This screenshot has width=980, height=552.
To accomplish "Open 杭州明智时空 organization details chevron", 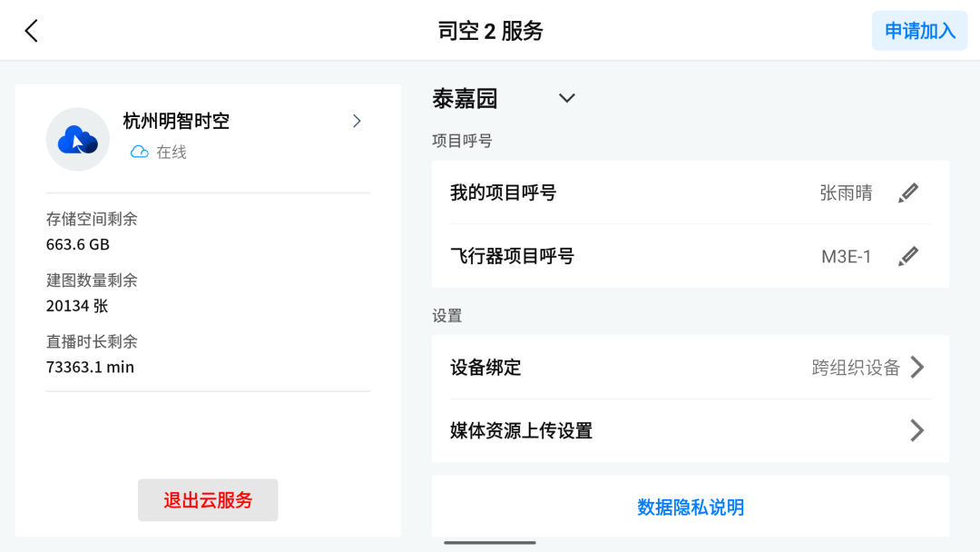I will pos(357,121).
